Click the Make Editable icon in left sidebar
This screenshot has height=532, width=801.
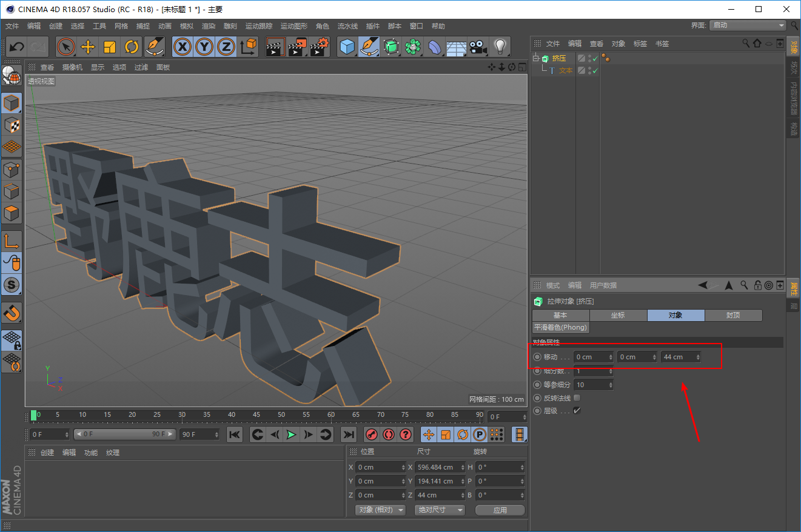[x=12, y=76]
